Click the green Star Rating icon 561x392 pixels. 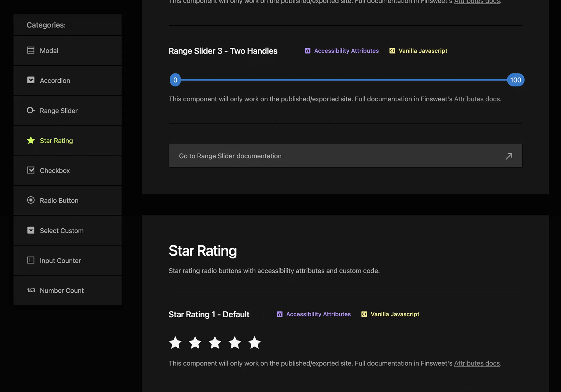point(31,140)
